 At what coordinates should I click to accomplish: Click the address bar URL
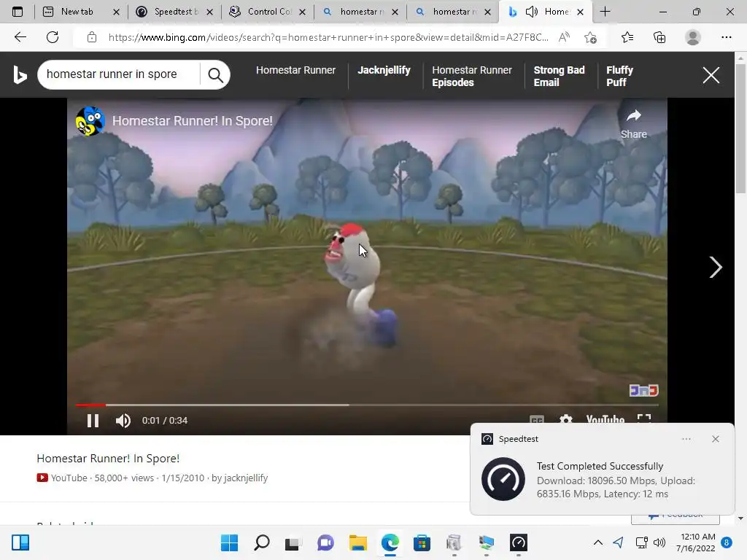[328, 37]
